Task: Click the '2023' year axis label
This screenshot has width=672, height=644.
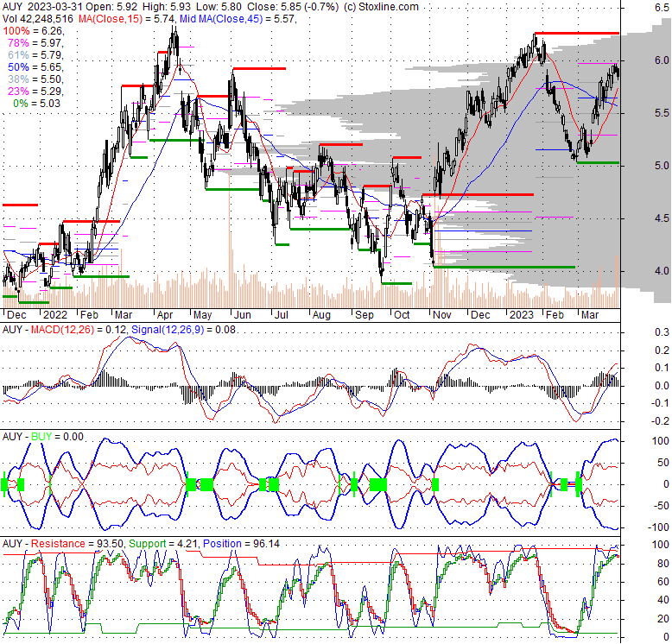Action: (x=521, y=315)
